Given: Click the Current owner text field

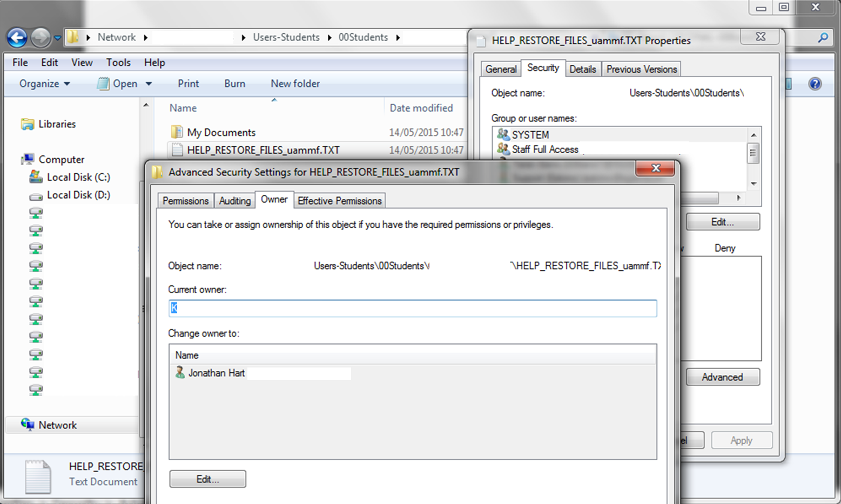Looking at the screenshot, I should (x=413, y=308).
